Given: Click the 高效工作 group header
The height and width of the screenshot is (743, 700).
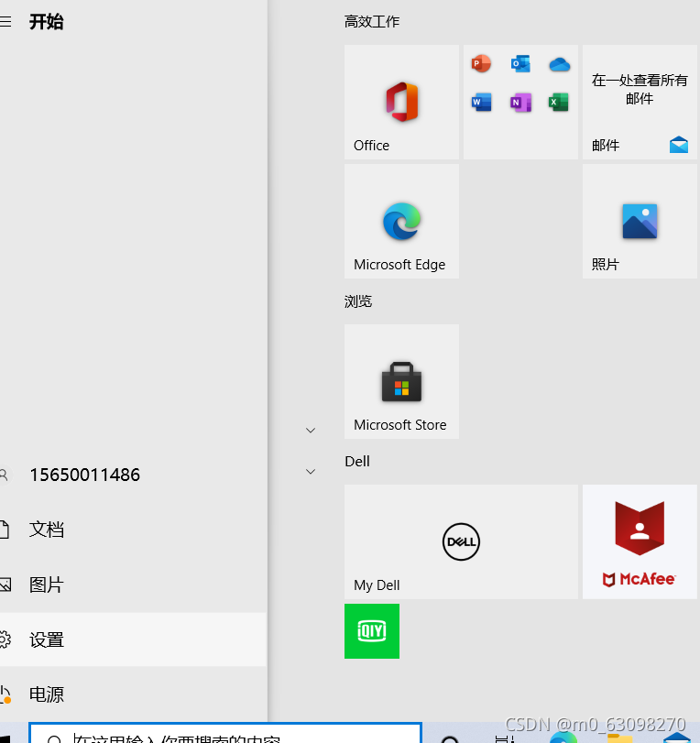Looking at the screenshot, I should 372,22.
